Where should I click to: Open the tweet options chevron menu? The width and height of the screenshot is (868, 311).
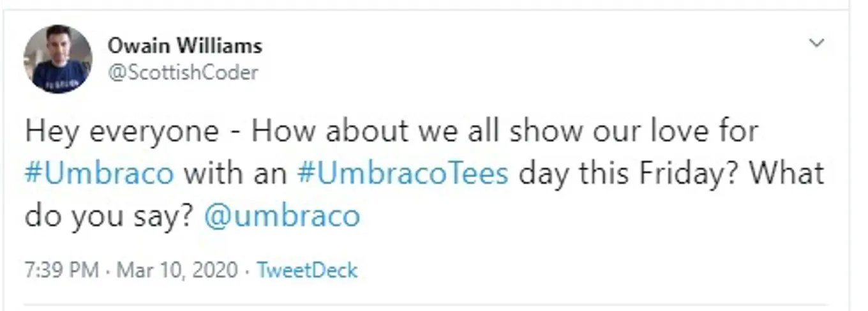816,43
